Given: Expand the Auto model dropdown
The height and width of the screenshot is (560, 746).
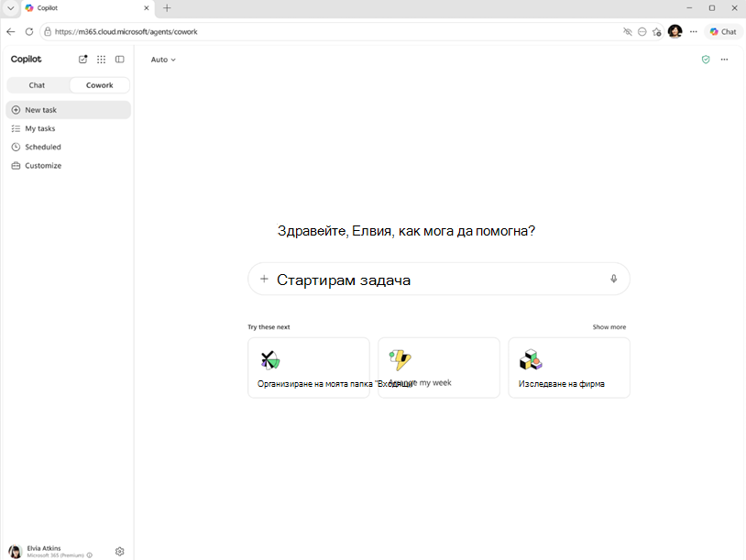Looking at the screenshot, I should [163, 60].
